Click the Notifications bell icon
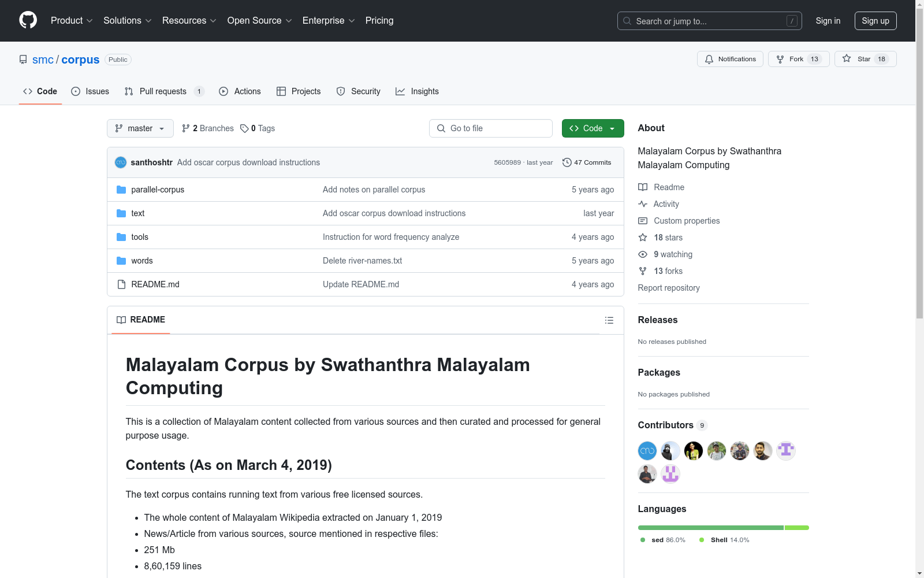The height and width of the screenshot is (578, 924). pos(709,59)
